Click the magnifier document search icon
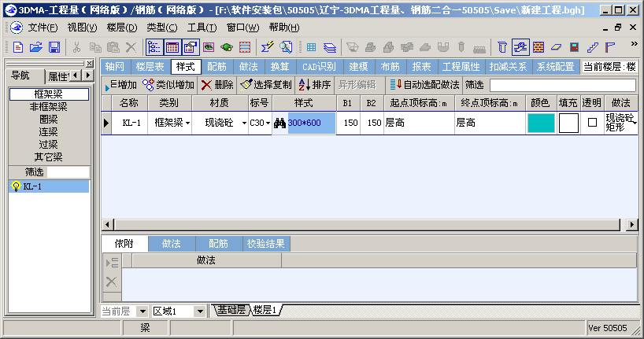Image resolution: width=644 pixels, height=339 pixels. click(286, 47)
